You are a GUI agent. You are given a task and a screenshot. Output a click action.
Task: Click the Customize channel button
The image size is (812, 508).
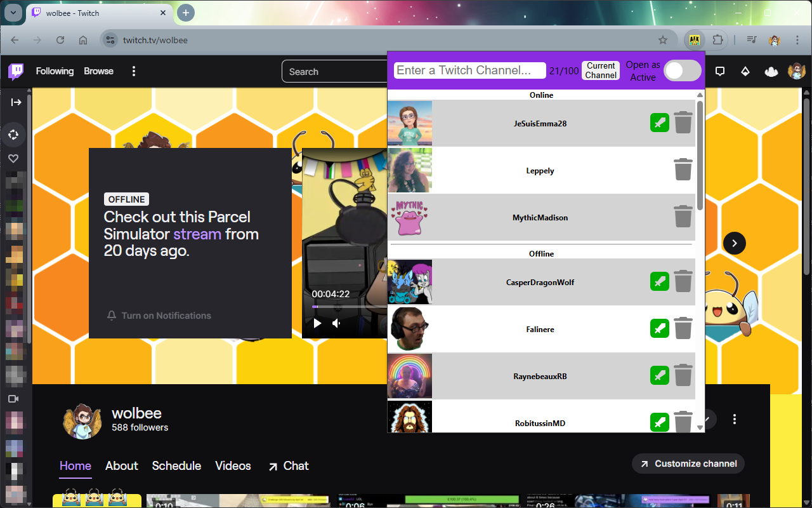[x=688, y=464]
